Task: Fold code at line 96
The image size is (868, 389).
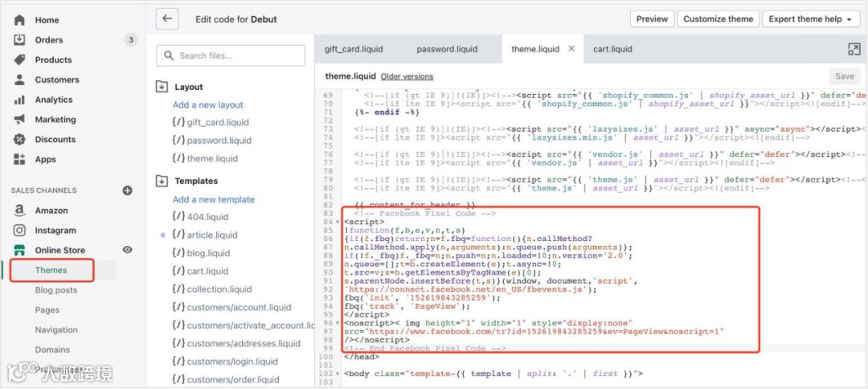Action: [338, 322]
